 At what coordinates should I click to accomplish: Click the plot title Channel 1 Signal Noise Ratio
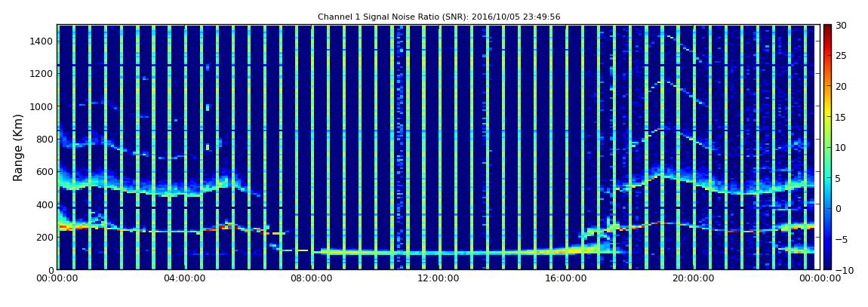point(439,17)
